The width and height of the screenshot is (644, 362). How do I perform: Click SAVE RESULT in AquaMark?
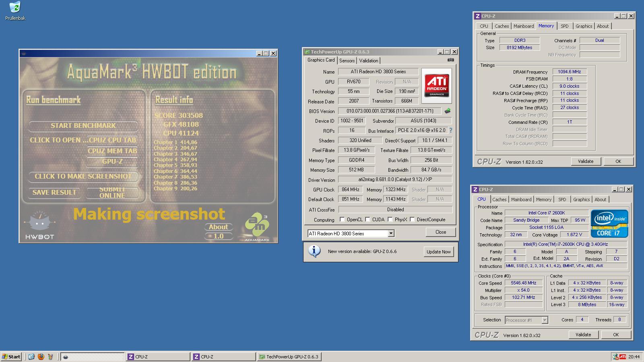point(54,192)
